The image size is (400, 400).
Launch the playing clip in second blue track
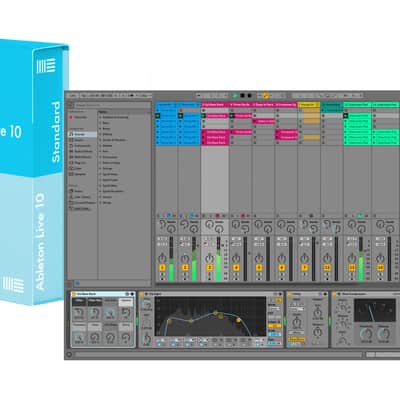[x=180, y=116]
